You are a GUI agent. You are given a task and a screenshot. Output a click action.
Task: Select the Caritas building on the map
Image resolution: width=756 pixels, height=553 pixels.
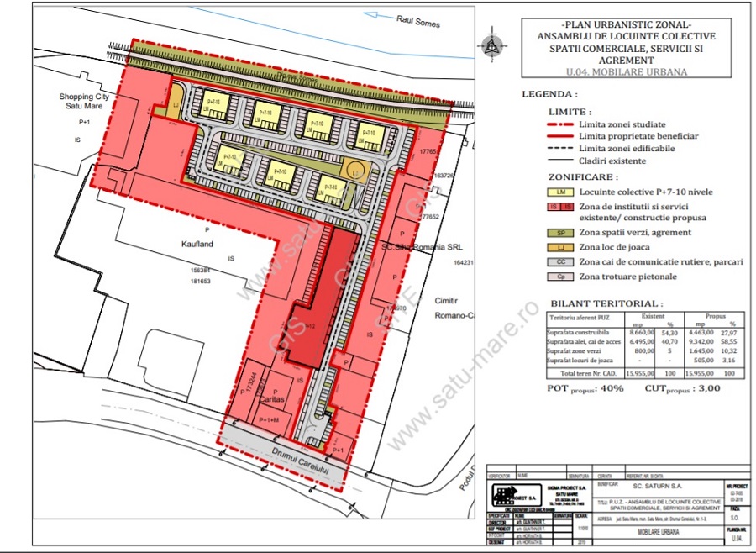tap(270, 392)
